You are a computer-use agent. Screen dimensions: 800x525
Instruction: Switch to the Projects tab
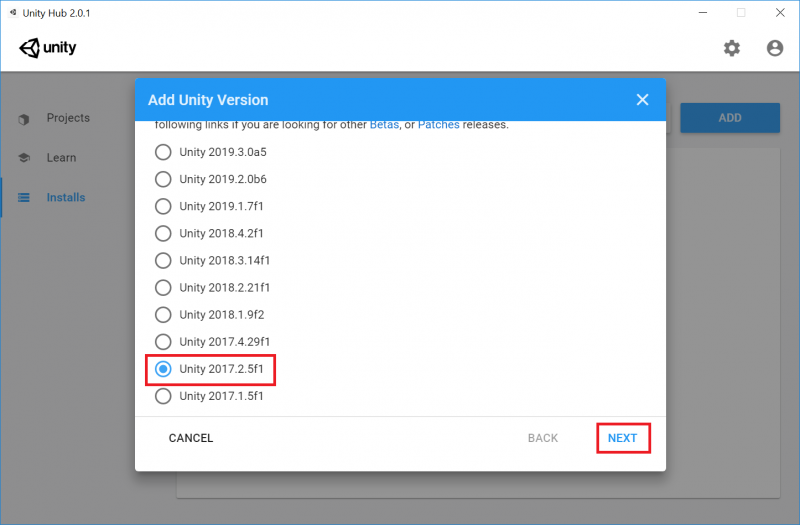[68, 118]
